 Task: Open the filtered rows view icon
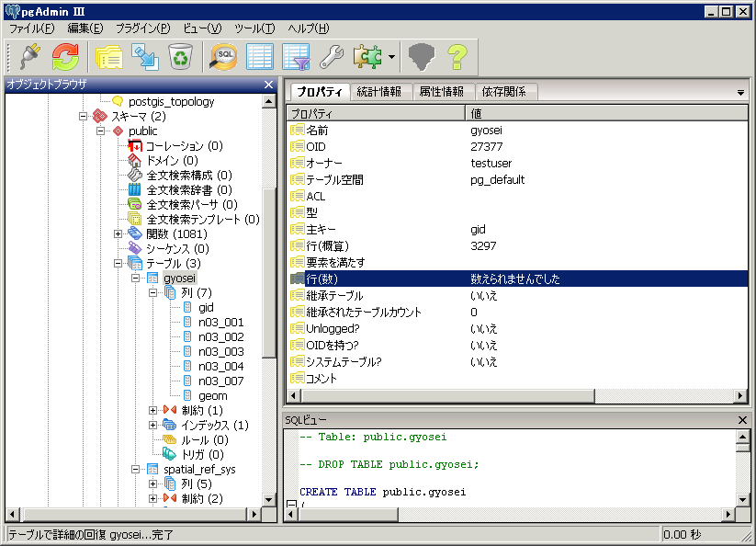(296, 57)
